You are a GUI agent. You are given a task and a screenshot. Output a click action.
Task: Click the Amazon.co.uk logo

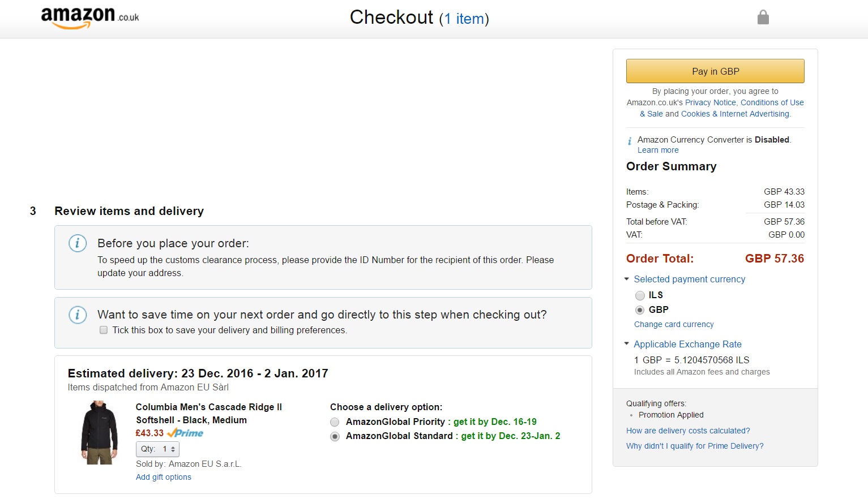pos(89,17)
